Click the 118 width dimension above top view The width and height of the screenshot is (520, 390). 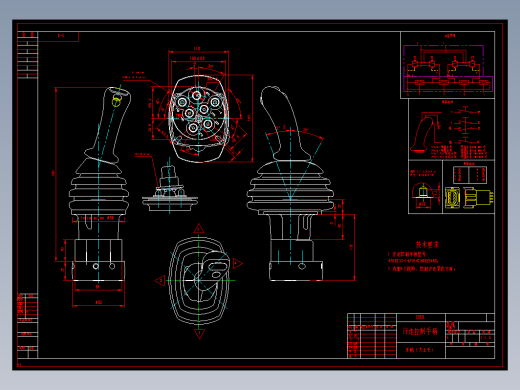pyautogui.click(x=197, y=49)
